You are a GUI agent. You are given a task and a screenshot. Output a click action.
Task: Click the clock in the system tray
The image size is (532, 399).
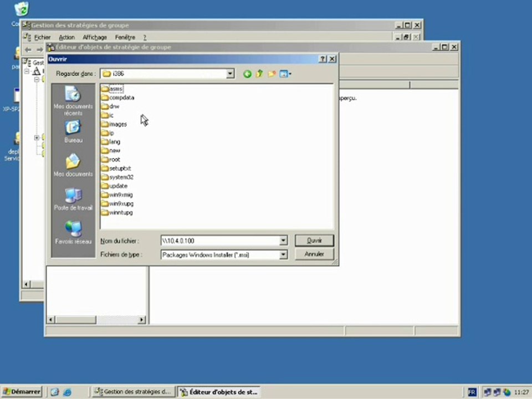tap(521, 392)
